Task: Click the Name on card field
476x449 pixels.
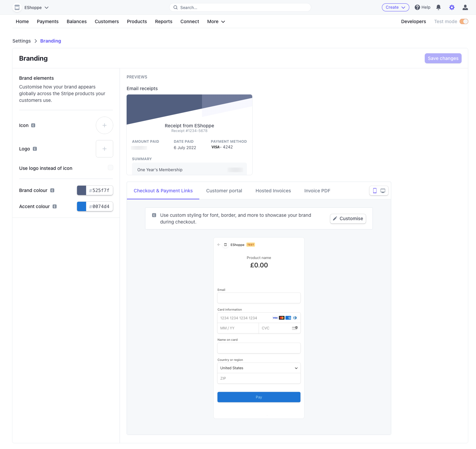Action: click(x=259, y=348)
